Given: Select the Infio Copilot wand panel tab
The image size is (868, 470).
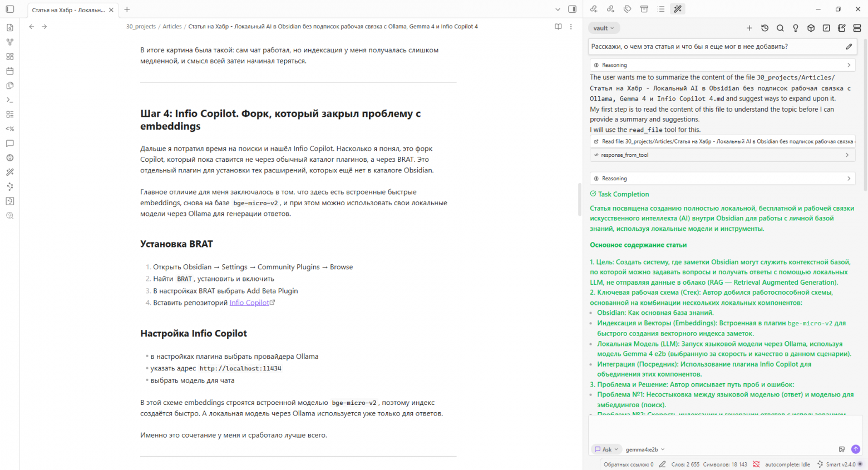Looking at the screenshot, I should pyautogui.click(x=678, y=9).
